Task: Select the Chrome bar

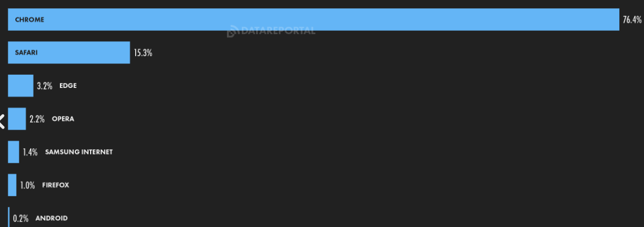Action: (313, 19)
